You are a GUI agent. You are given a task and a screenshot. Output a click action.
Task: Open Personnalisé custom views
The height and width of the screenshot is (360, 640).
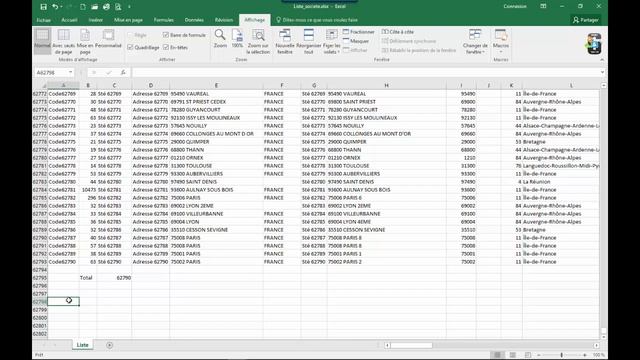(108, 39)
